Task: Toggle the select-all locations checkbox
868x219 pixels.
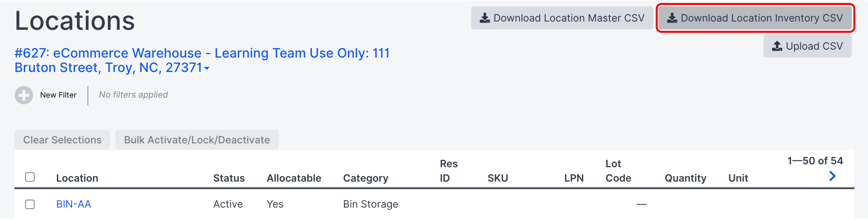Action: click(30, 177)
